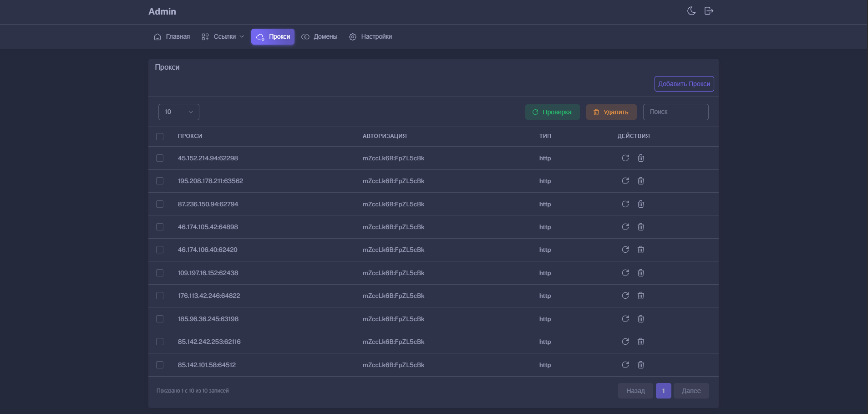868x414 pixels.
Task: Click authorization text in the 87.236.150.94:62794 row
Action: click(393, 204)
